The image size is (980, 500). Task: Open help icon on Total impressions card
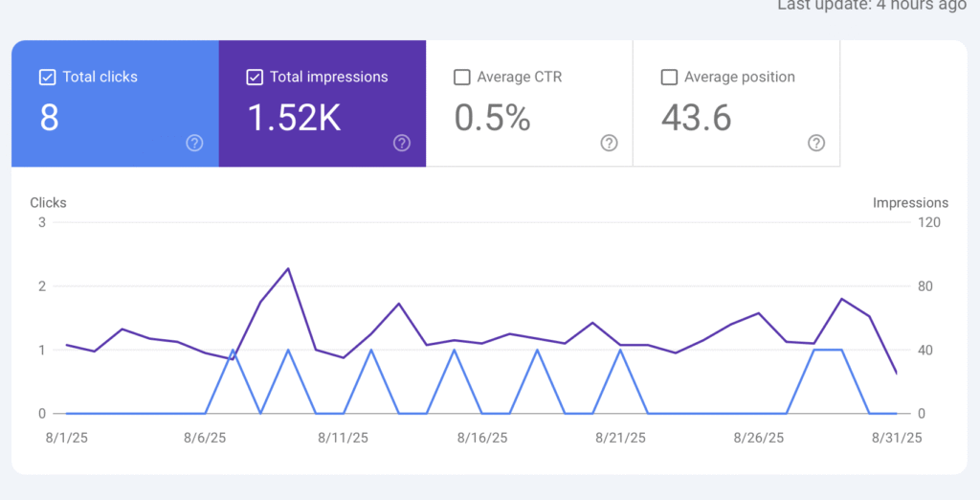coord(402,143)
